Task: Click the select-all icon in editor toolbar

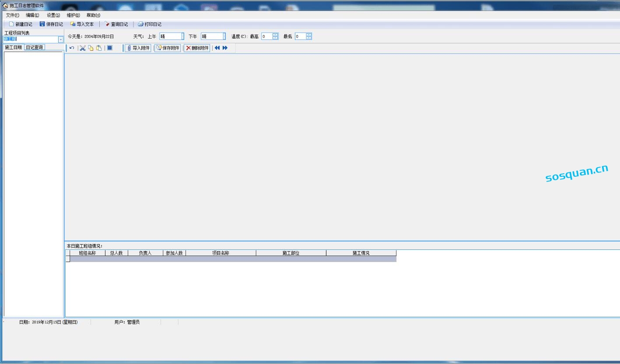Action: pos(110,48)
